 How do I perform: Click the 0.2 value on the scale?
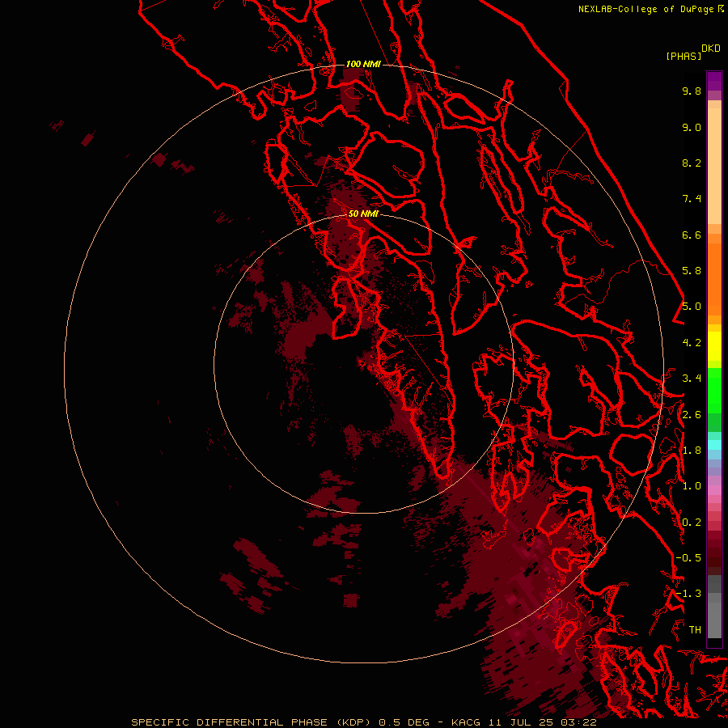[692, 523]
